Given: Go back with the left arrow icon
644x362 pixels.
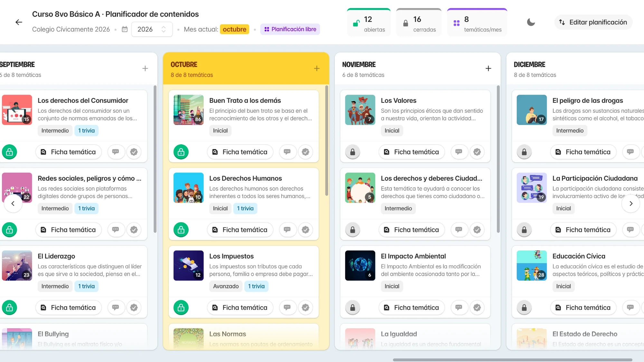Looking at the screenshot, I should pos(19,22).
